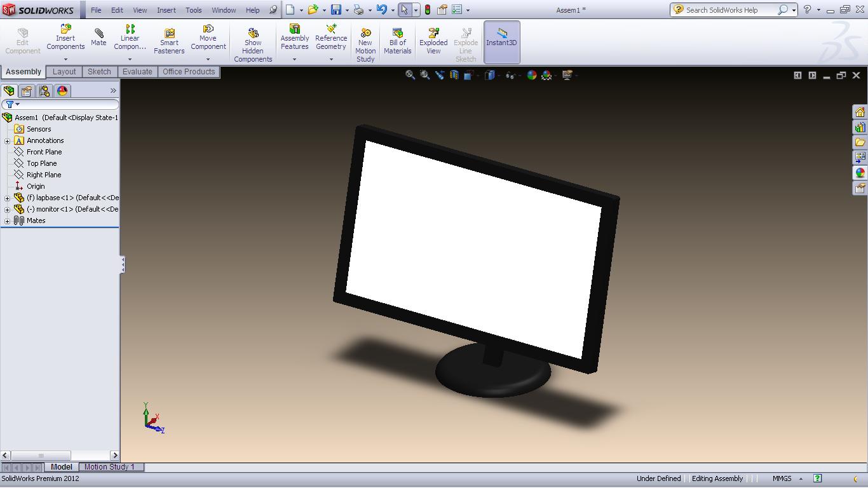The width and height of the screenshot is (868, 488).
Task: Click the Open folder icon
Action: (313, 10)
